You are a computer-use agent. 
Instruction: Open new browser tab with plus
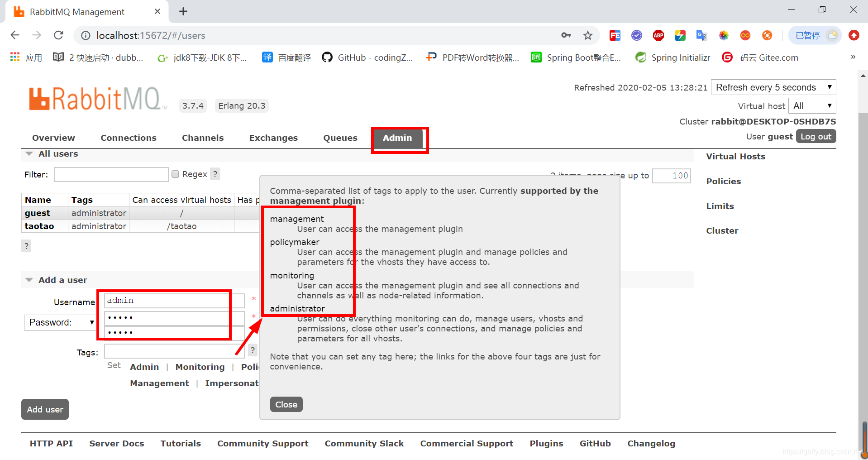click(x=183, y=11)
